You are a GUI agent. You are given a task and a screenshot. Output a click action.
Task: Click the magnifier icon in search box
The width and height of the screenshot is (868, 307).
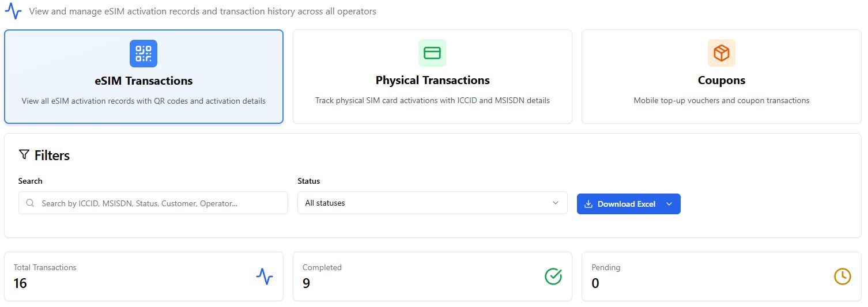(30, 203)
